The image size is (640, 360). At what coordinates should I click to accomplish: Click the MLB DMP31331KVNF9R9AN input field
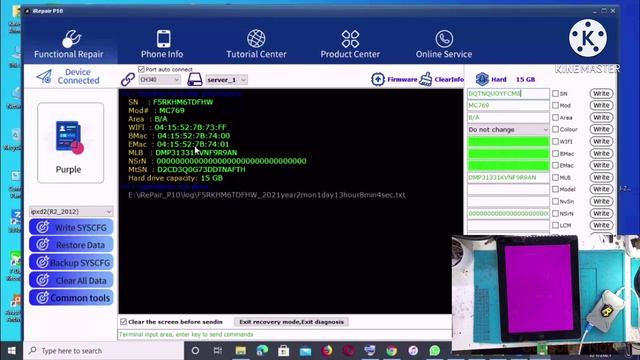click(x=508, y=178)
